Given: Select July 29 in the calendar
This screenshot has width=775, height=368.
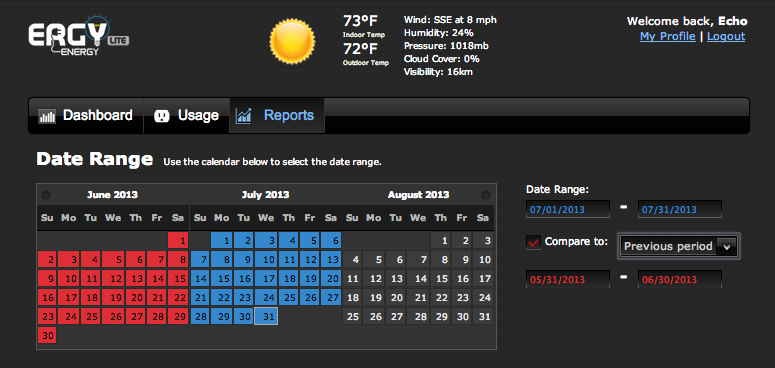Looking at the screenshot, I should 221,316.
